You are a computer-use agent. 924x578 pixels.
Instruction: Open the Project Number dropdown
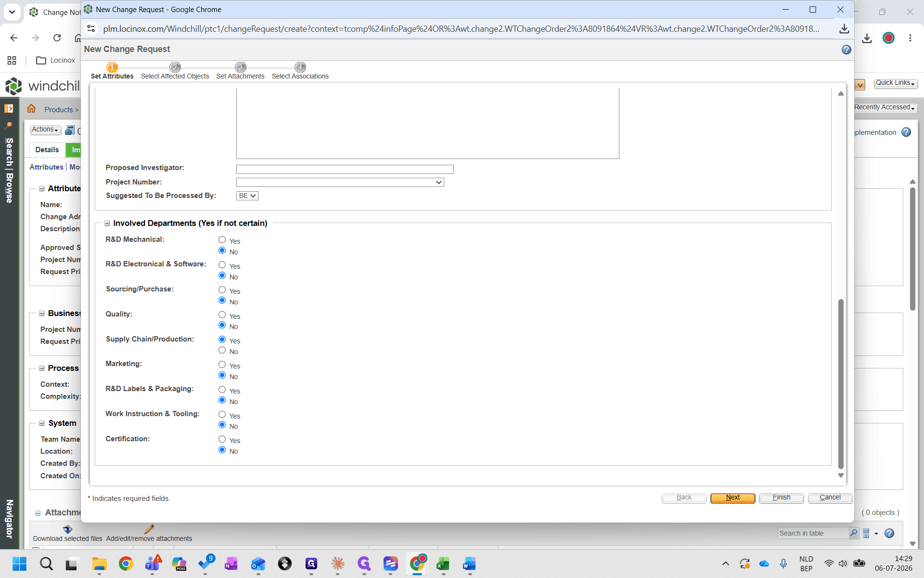pyautogui.click(x=340, y=182)
